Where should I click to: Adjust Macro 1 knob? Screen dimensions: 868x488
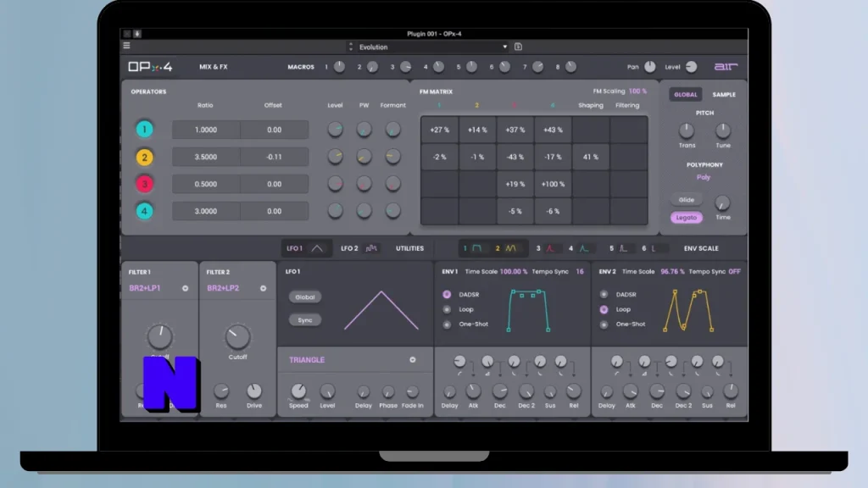click(x=339, y=67)
